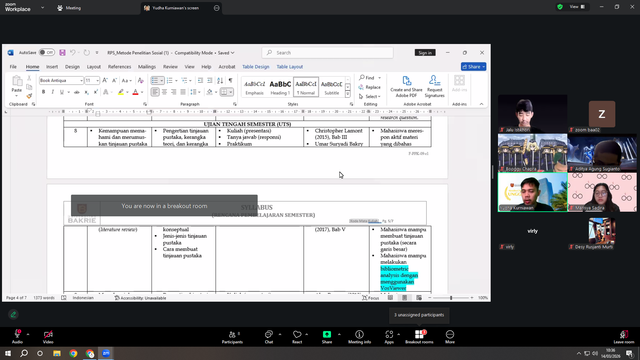Click the purple Save icon in Word
640x360 pixels.
tap(62, 53)
